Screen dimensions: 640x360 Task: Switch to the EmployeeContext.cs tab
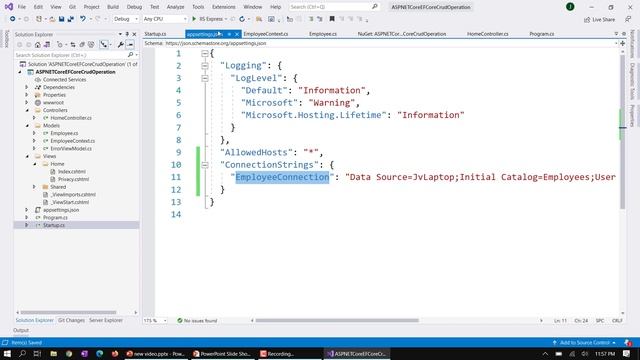point(266,34)
